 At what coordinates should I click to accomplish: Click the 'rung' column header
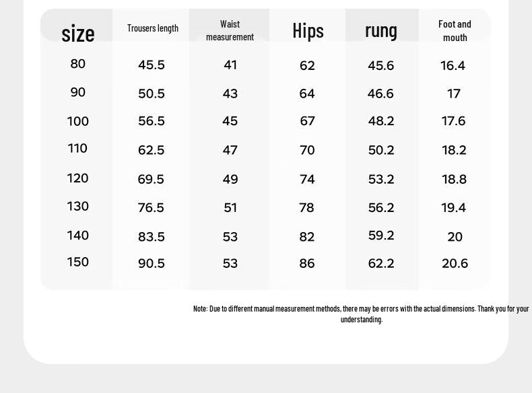coord(381,31)
